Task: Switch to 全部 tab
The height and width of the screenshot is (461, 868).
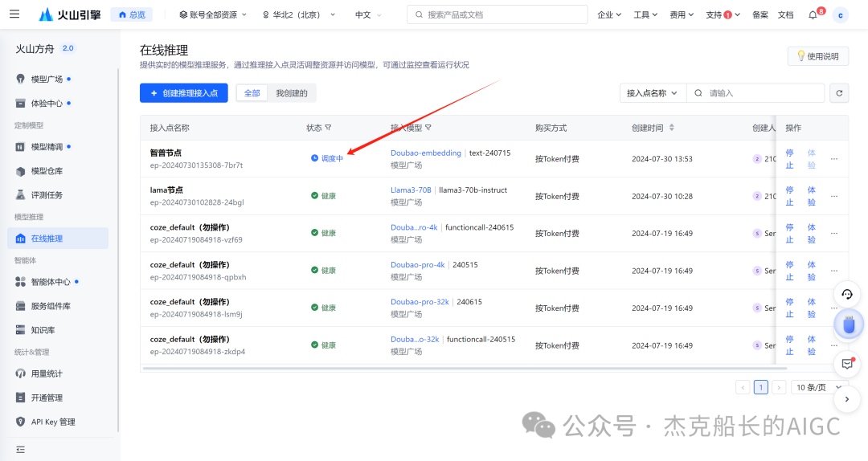Action: (x=252, y=93)
